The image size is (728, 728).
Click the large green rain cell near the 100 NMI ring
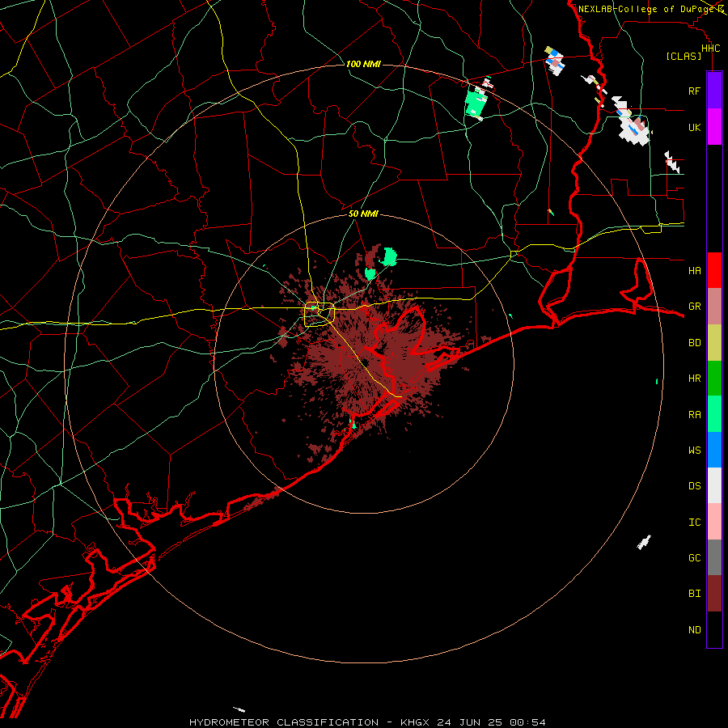[476, 103]
